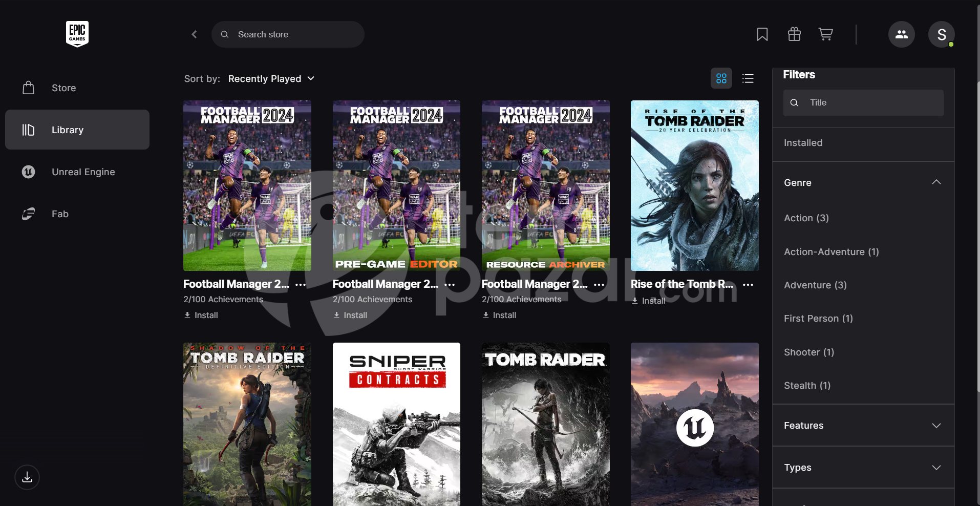Switch to list view
This screenshot has height=506, width=980.
coord(748,78)
